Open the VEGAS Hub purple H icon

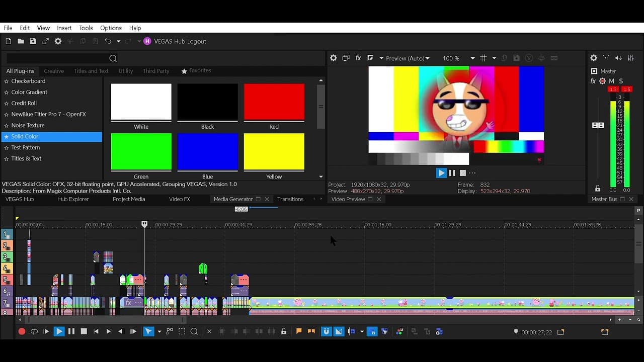(147, 41)
